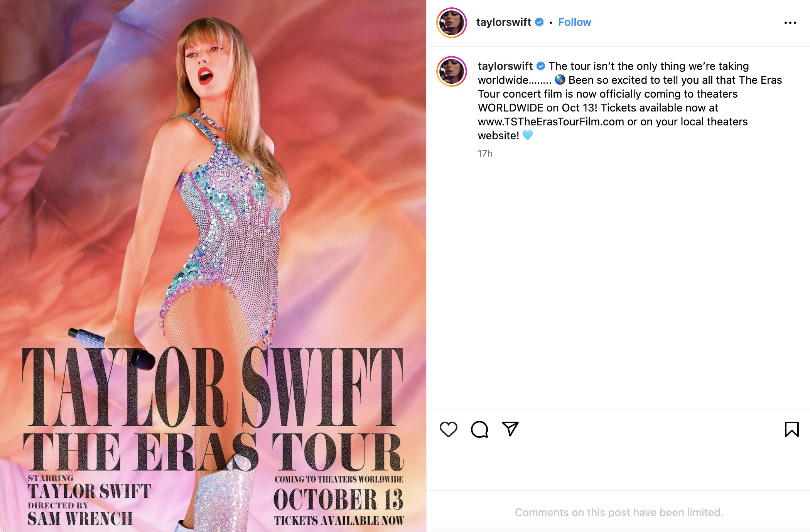Click the blue heart emoji ending the caption
The width and height of the screenshot is (810, 532).
(527, 135)
